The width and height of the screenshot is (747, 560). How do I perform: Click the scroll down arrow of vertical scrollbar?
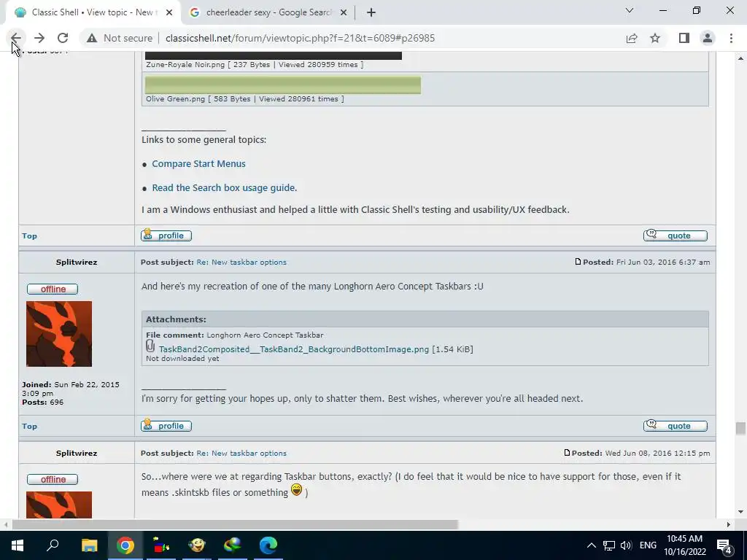click(x=740, y=512)
